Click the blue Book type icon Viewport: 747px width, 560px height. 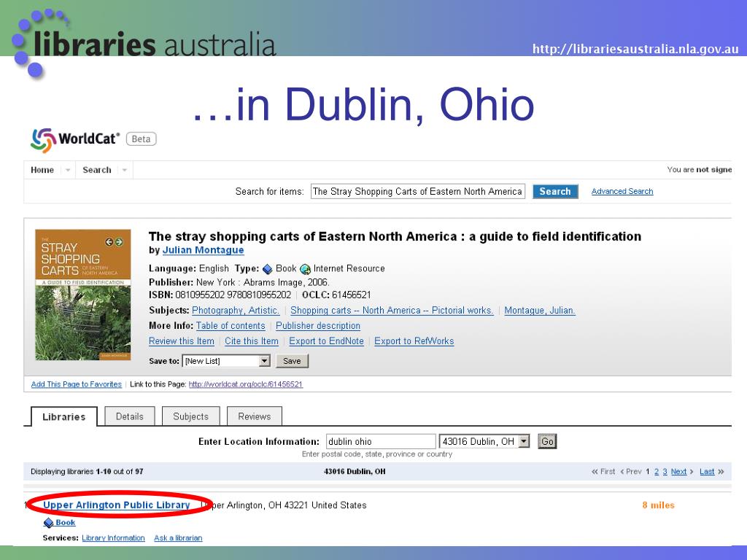267,269
